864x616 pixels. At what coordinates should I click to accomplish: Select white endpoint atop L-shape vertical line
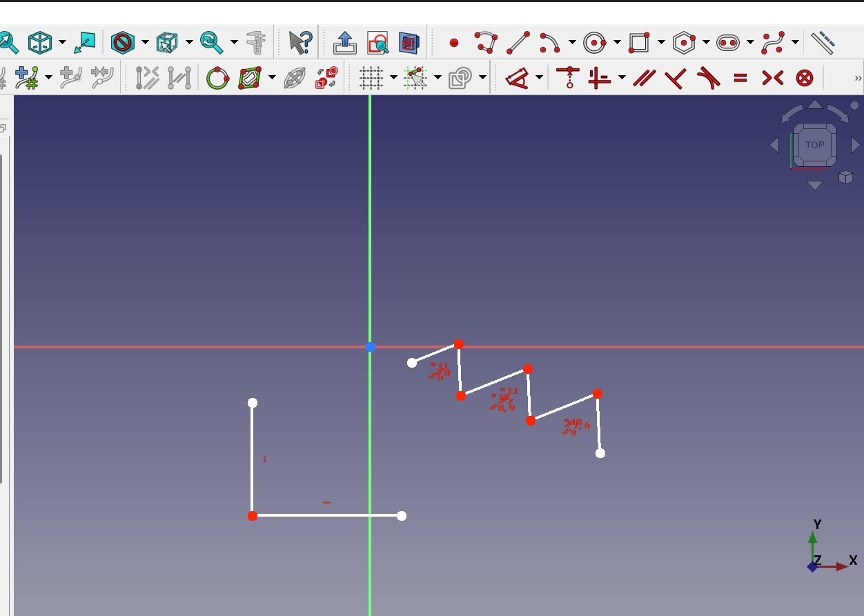[253, 403]
